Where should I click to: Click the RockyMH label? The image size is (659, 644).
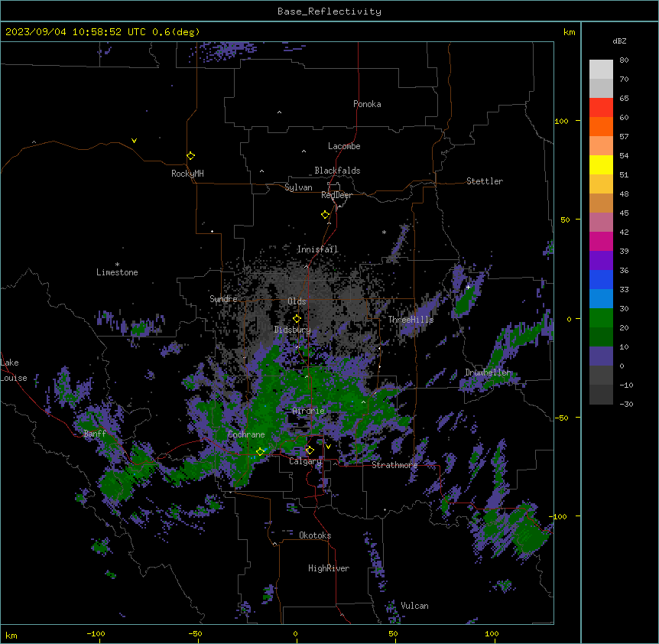click(187, 173)
